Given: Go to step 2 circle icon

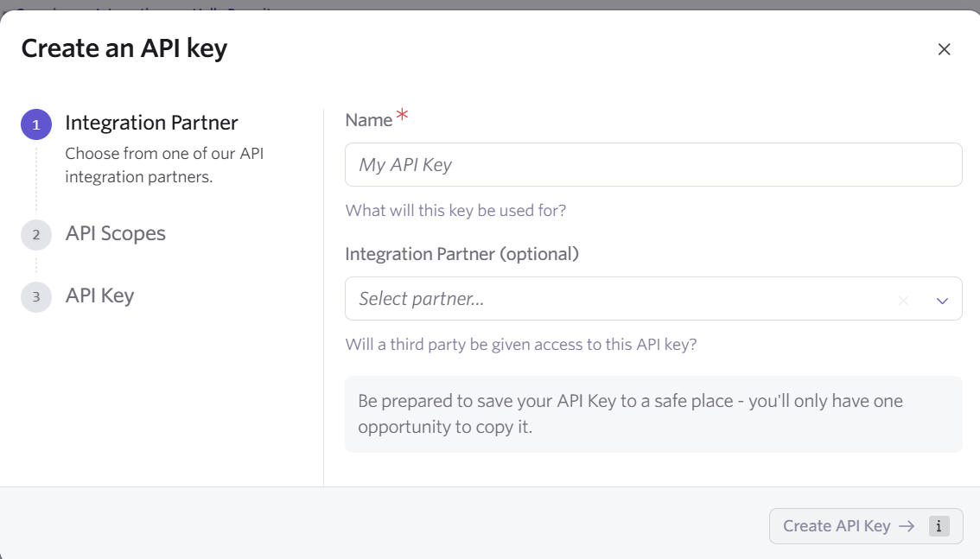Looking at the screenshot, I should coord(36,235).
